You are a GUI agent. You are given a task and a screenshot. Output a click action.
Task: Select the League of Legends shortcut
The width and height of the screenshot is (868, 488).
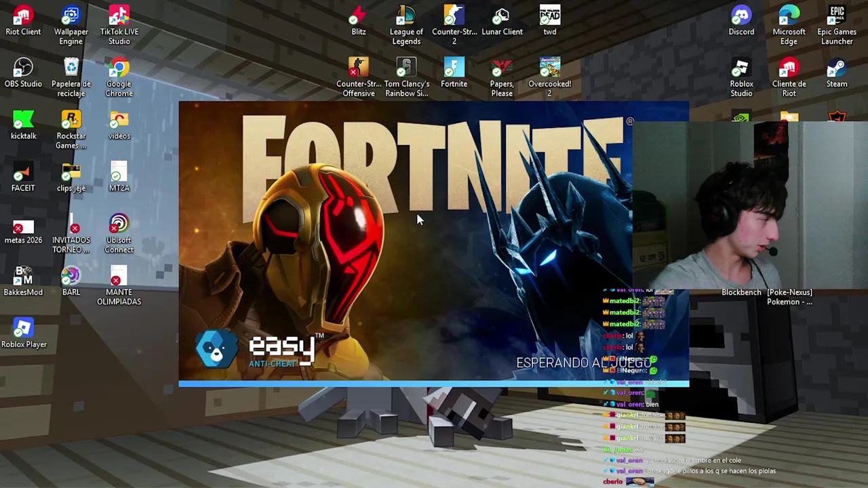[406, 26]
